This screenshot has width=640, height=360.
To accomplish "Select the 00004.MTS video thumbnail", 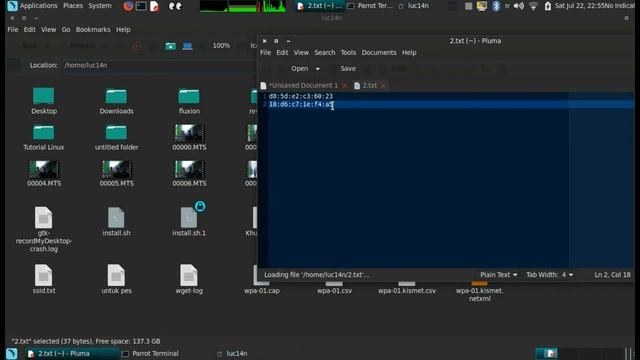I will click(x=44, y=169).
